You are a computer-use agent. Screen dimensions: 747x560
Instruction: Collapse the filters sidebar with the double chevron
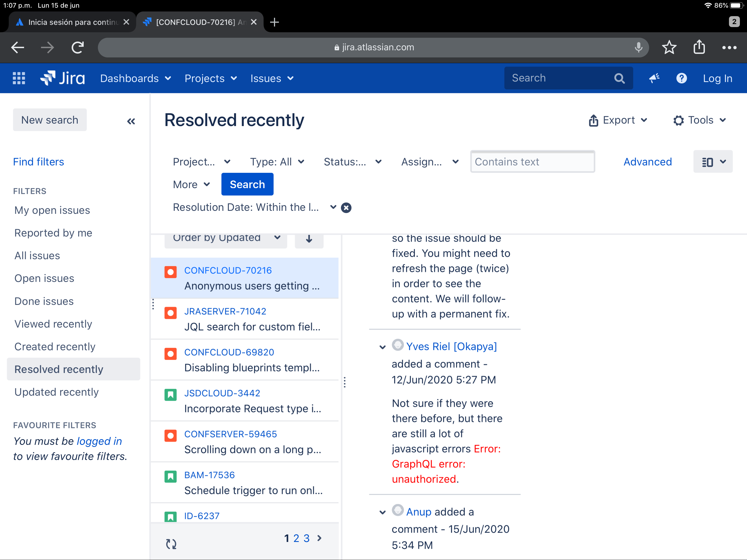coord(131,121)
